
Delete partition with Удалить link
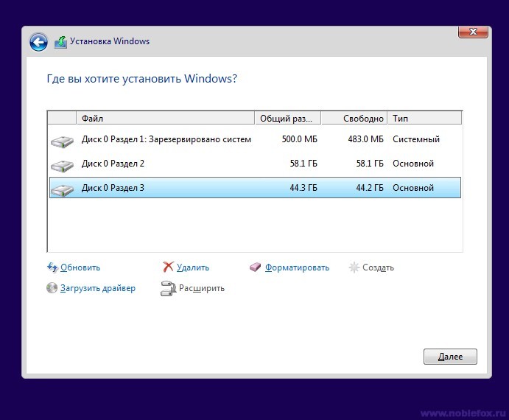tap(193, 267)
